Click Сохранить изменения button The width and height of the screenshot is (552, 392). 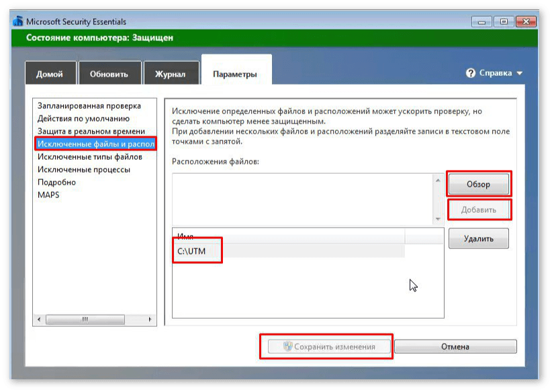pos(329,346)
